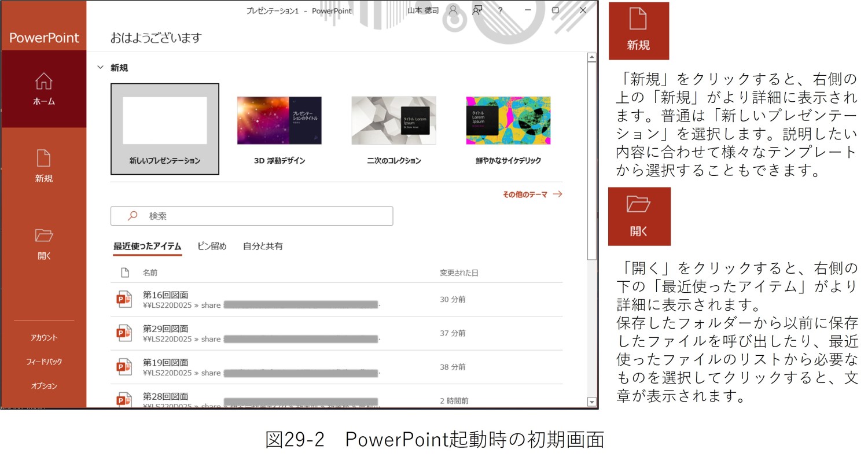Switch to 自分と共有 tab
Viewport: 868px width, 464px height.
pos(263,246)
